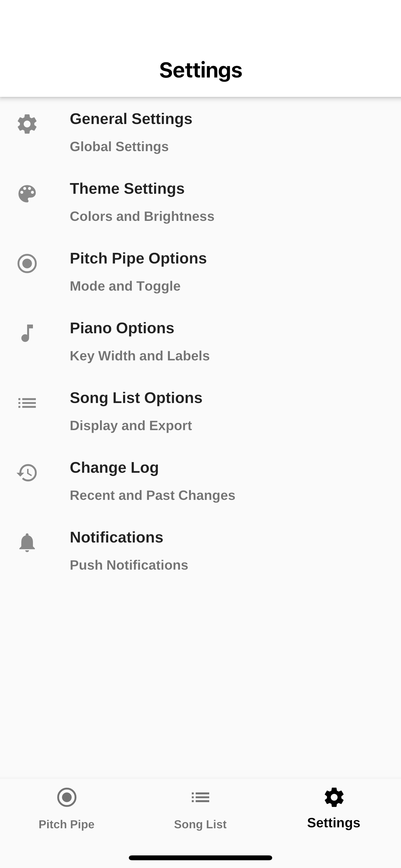Switch to the Pitch Pipe tab label
Image resolution: width=401 pixels, height=868 pixels.
(x=67, y=824)
